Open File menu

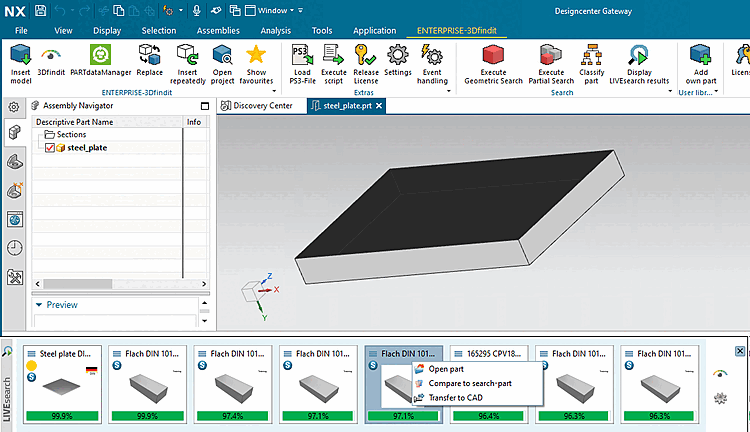coord(21,31)
